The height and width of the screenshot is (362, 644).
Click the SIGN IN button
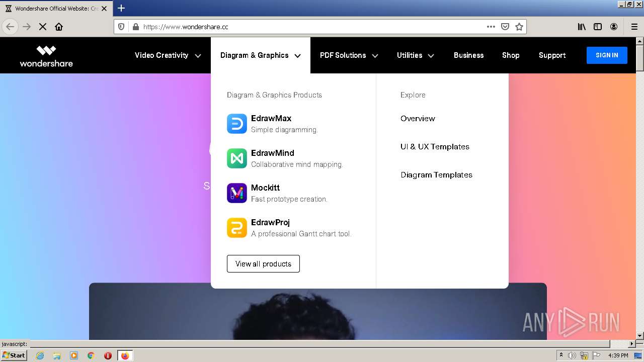[607, 55]
